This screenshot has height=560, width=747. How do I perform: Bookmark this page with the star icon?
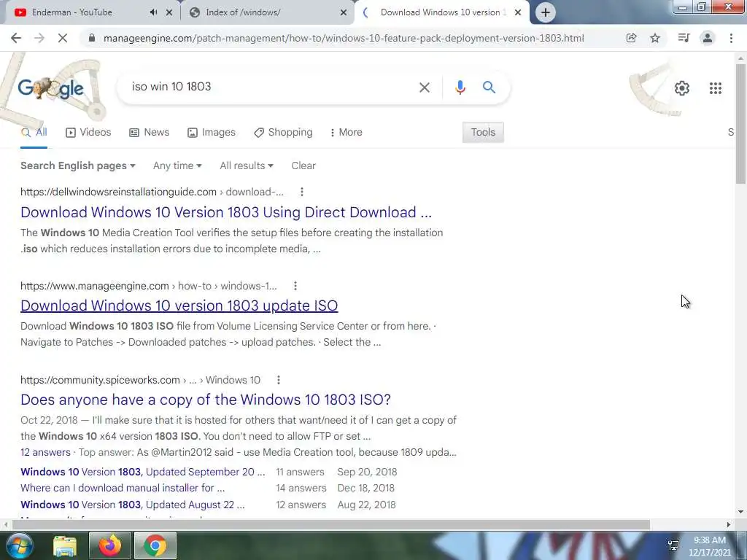[x=655, y=38]
